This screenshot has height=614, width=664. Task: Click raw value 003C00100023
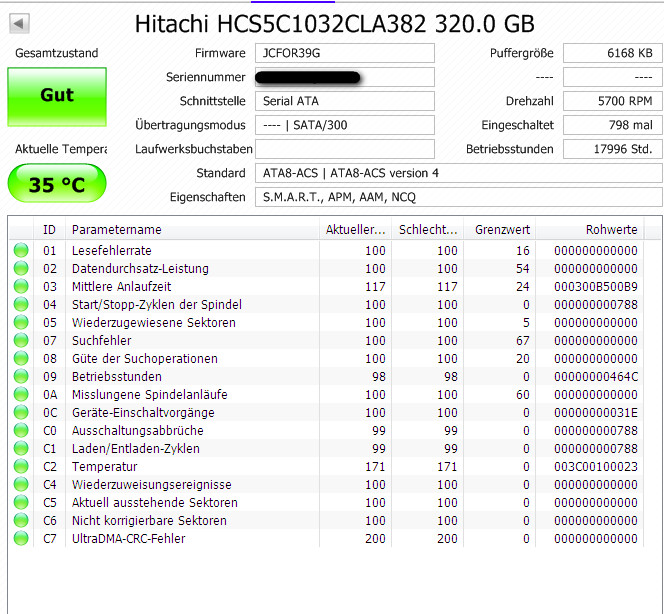click(x=596, y=467)
